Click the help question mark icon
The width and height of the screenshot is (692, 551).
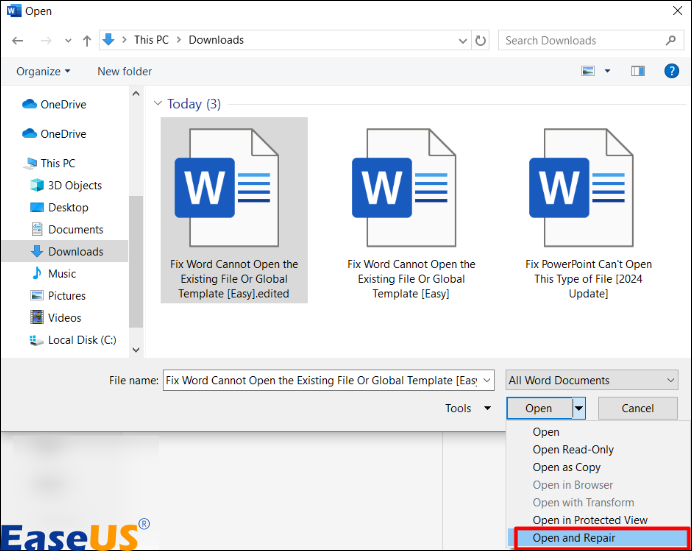[x=672, y=71]
